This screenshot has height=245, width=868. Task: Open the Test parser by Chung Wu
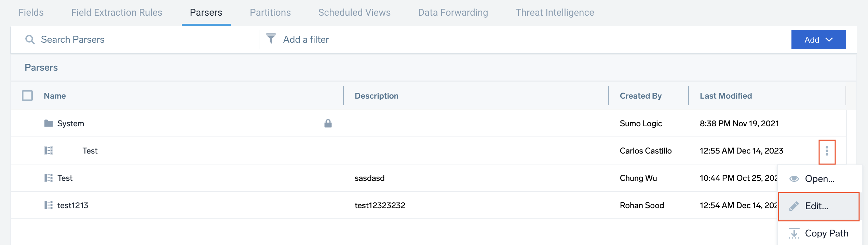pos(65,178)
